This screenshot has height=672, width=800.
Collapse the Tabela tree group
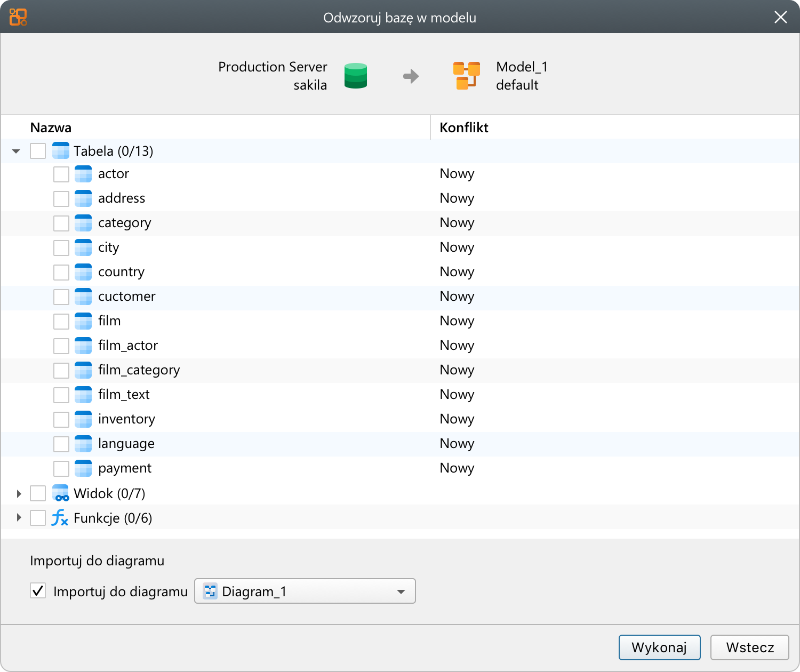(x=16, y=151)
